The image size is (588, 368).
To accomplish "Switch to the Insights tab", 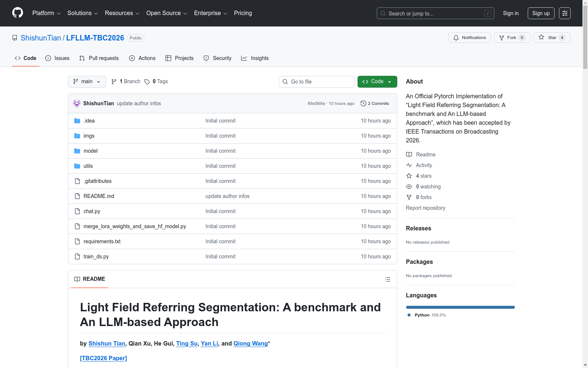I will click(255, 58).
